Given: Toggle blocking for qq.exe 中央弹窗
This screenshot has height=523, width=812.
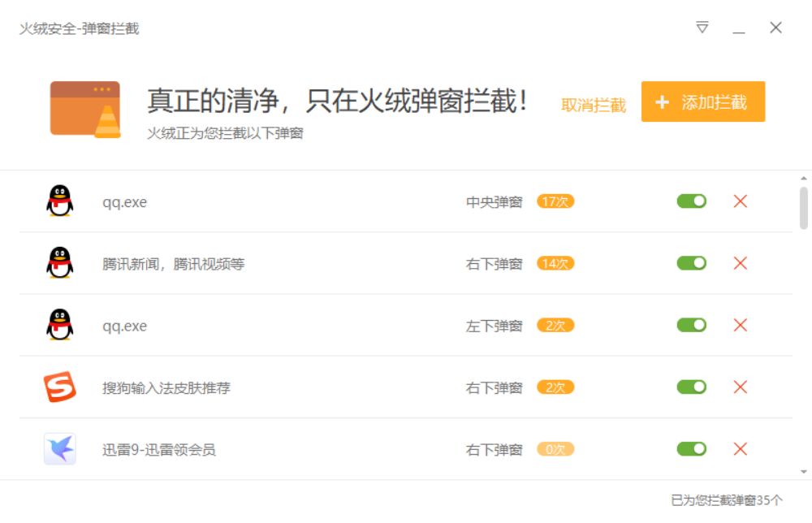Looking at the screenshot, I should click(x=691, y=201).
